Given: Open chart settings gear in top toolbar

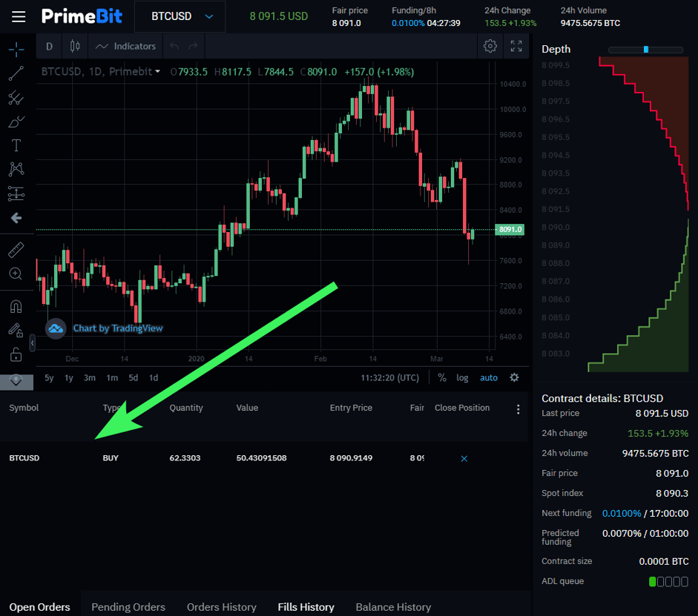Looking at the screenshot, I should [x=490, y=46].
